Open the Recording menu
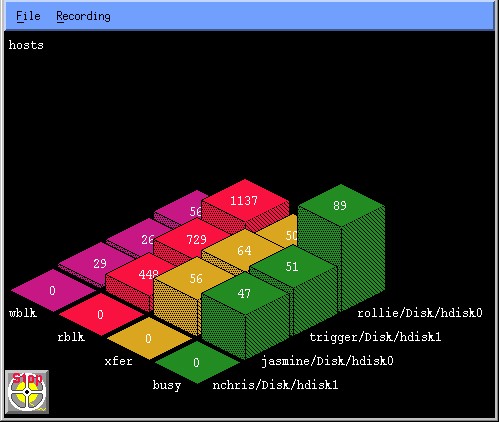The image size is (499, 422). (x=83, y=16)
